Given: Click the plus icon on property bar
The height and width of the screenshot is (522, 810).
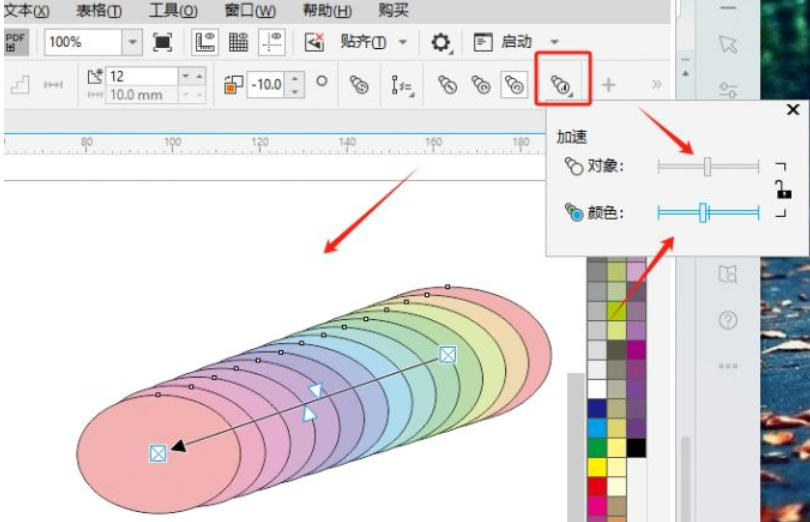Looking at the screenshot, I should pyautogui.click(x=608, y=85).
